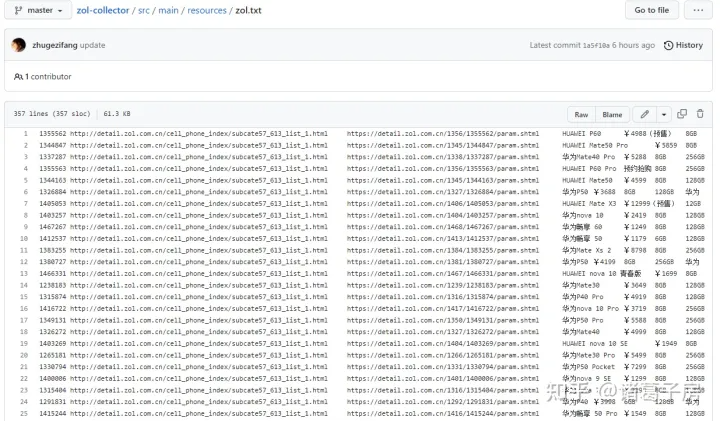Expand the edit options dropdown arrow
720x421 pixels.
[x=664, y=114]
